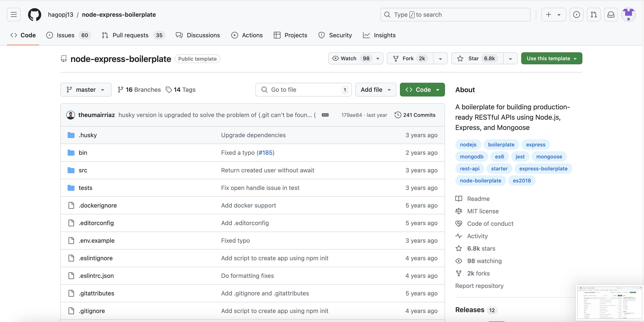644x322 pixels.
Task: Open the Star lists dropdown arrow
Action: coord(510,58)
